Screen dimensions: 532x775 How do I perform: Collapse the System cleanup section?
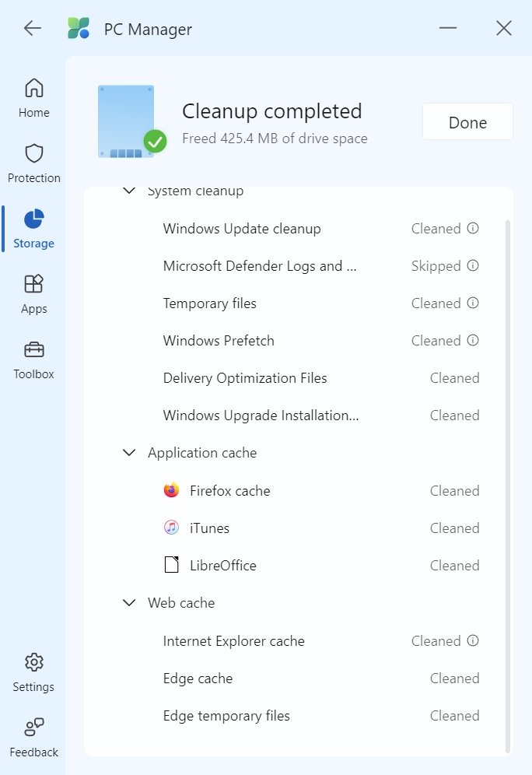coord(129,191)
